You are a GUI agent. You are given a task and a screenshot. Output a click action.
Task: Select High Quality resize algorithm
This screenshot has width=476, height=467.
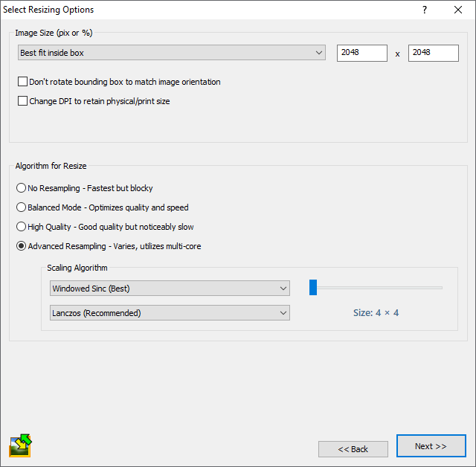tap(22, 227)
